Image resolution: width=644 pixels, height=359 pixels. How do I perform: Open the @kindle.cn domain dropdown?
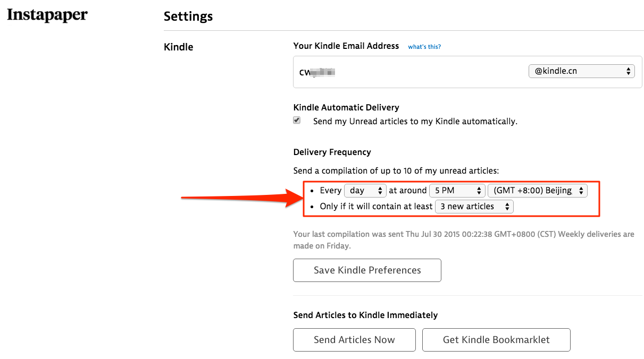(x=581, y=71)
